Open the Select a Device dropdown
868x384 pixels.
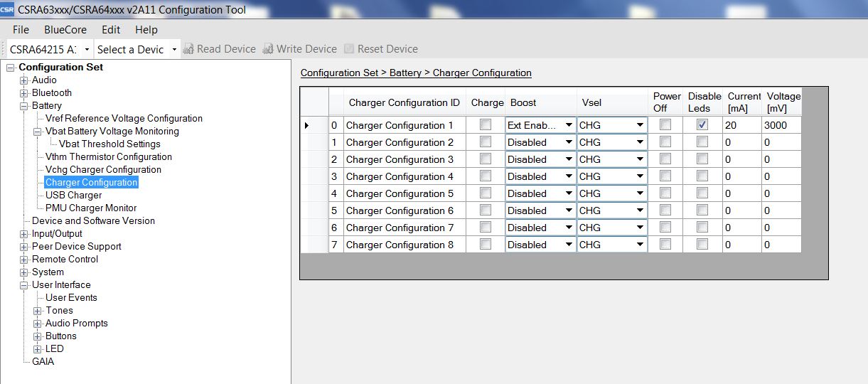point(174,50)
